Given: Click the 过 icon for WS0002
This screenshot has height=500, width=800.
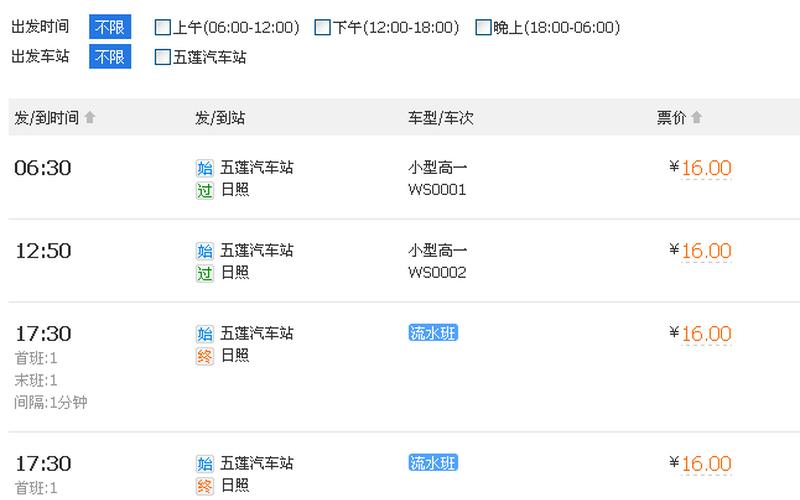Looking at the screenshot, I should point(205,273).
